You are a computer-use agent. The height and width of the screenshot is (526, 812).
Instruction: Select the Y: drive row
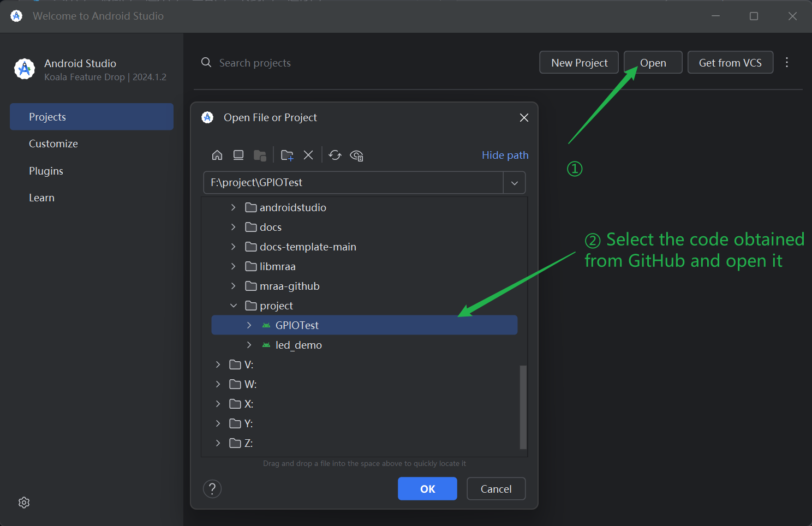pos(365,423)
